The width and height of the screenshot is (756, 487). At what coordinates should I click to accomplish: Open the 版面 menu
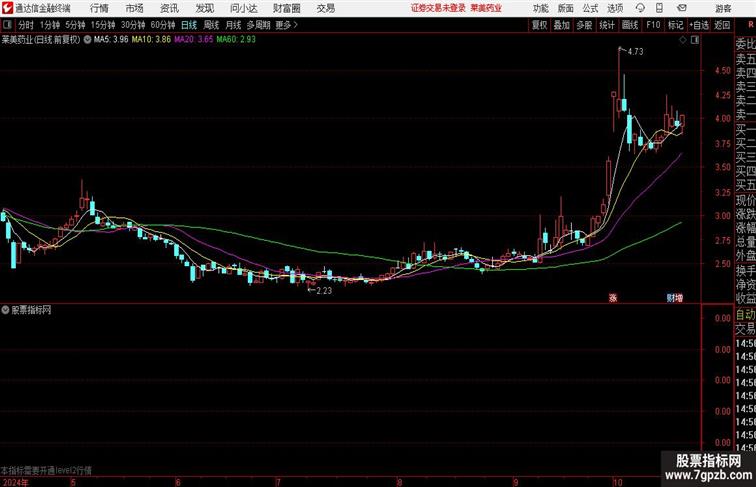point(566,8)
